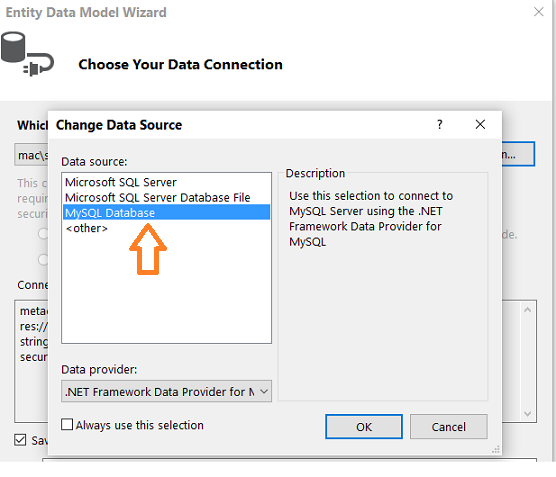Viewport: 556px width, 477px height.
Task: Close the Entity Data Model Wizard
Action: tap(539, 12)
